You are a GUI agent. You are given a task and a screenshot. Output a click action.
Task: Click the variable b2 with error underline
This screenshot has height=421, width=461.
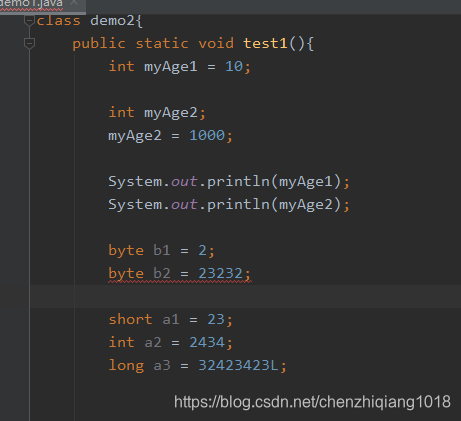tap(162, 274)
